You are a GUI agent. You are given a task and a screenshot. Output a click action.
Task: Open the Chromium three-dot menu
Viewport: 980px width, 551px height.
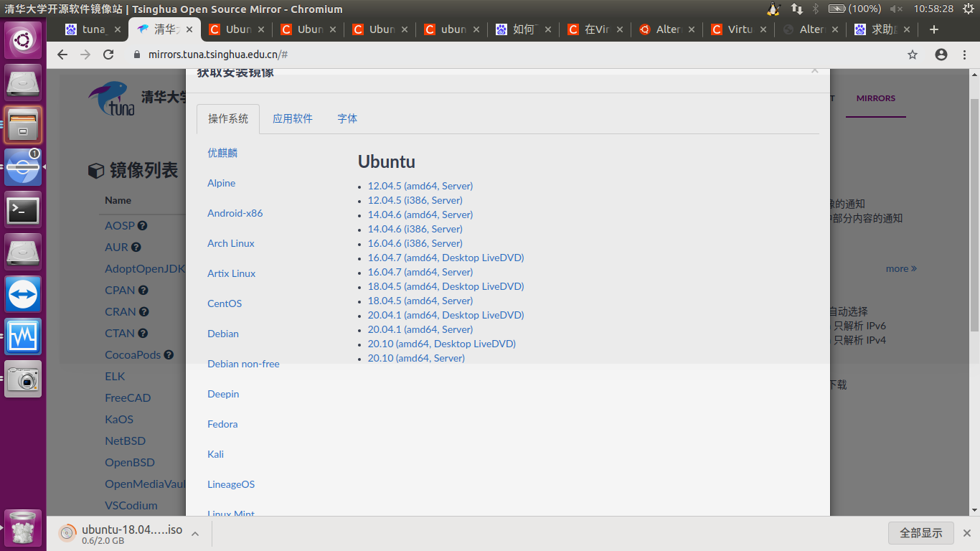click(966, 55)
